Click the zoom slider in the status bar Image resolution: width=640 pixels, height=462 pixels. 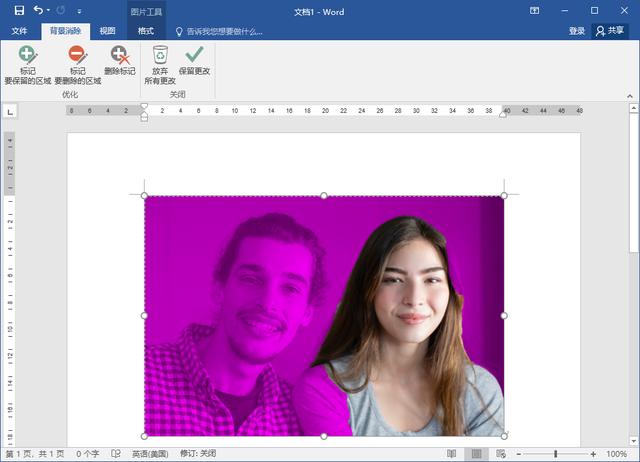point(556,454)
